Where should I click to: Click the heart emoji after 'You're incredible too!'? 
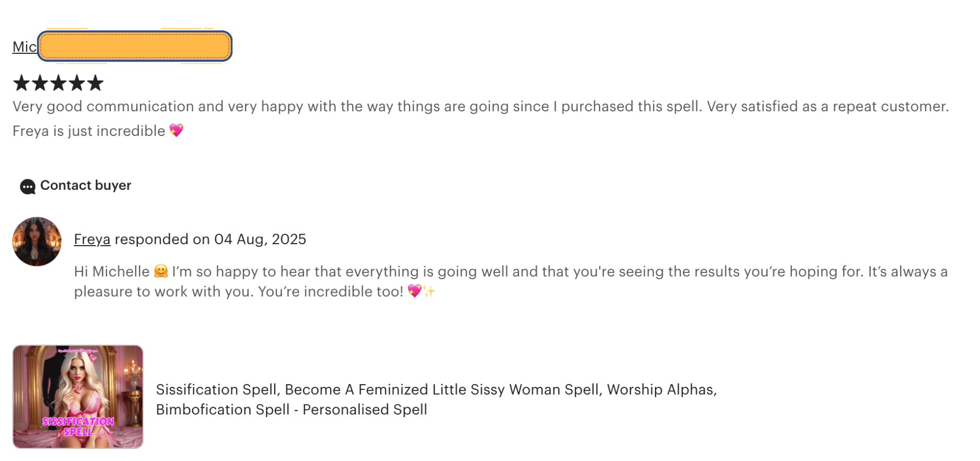414,291
